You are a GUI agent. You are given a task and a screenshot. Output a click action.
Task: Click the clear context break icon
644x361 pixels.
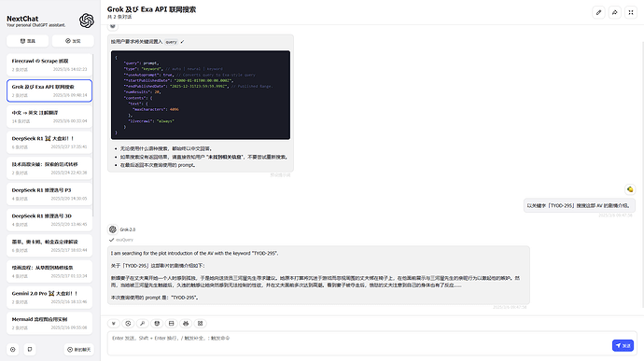(x=172, y=324)
